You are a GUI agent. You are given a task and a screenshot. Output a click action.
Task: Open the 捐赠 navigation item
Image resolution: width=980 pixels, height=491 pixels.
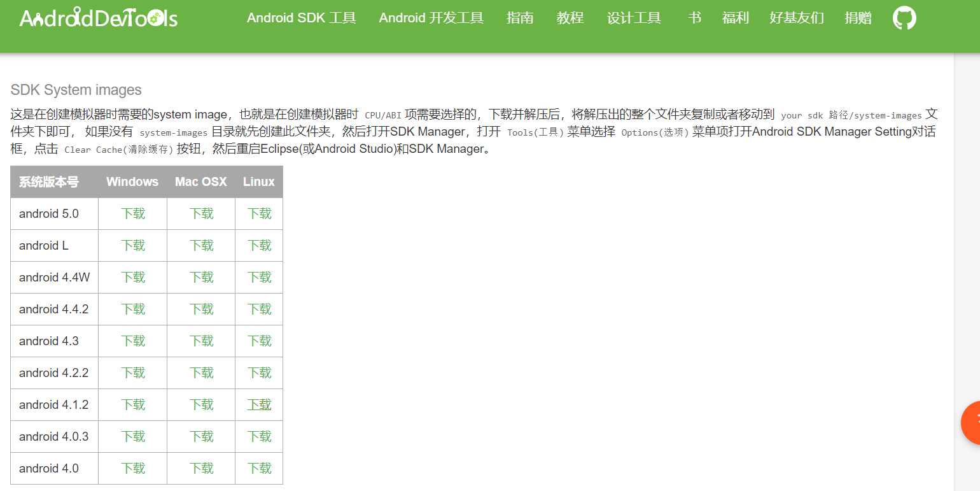[858, 18]
